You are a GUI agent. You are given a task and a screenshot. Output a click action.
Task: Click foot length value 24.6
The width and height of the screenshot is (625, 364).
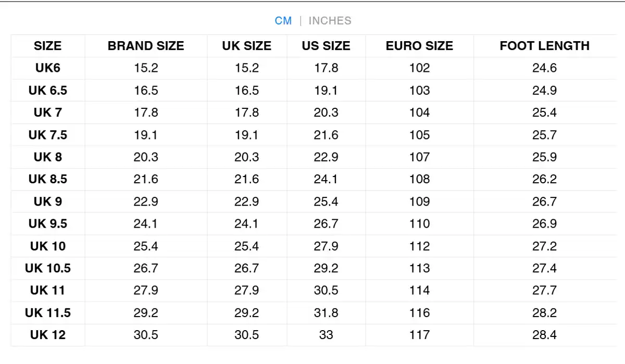point(544,68)
